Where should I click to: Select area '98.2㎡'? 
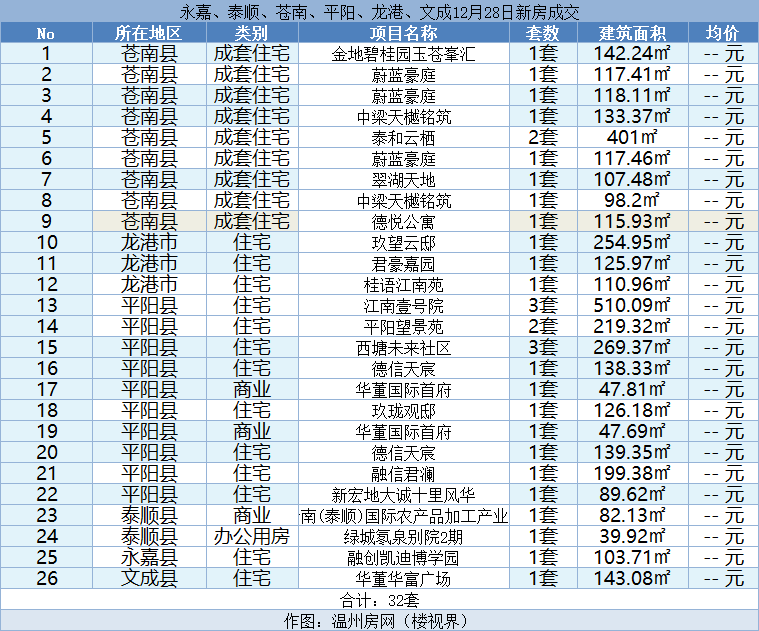(632, 200)
